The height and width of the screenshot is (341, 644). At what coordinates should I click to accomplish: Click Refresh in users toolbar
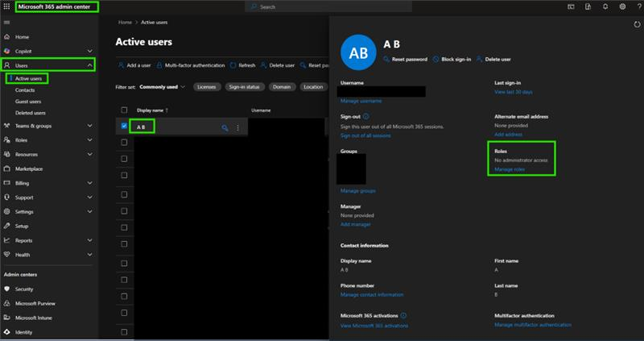point(243,65)
